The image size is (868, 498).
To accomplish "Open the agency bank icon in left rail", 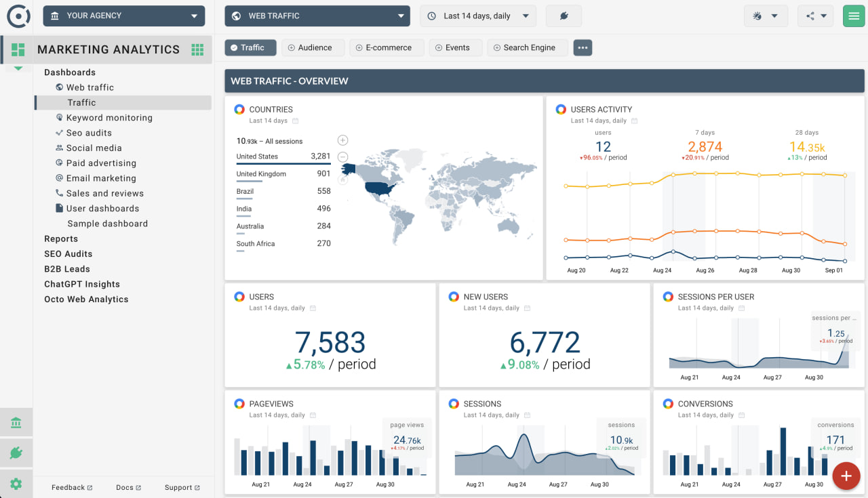I will click(16, 423).
